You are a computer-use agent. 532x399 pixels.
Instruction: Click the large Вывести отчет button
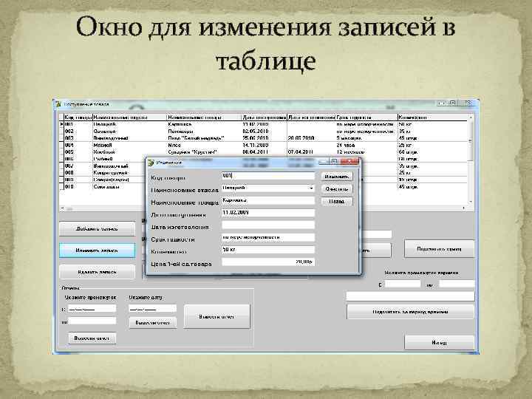pos(216,316)
